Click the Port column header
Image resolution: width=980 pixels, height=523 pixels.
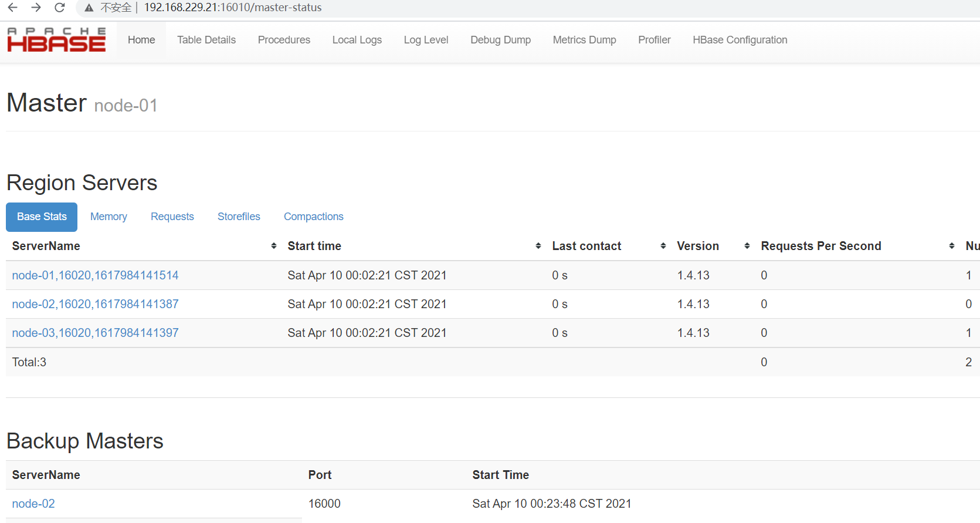tap(320, 475)
